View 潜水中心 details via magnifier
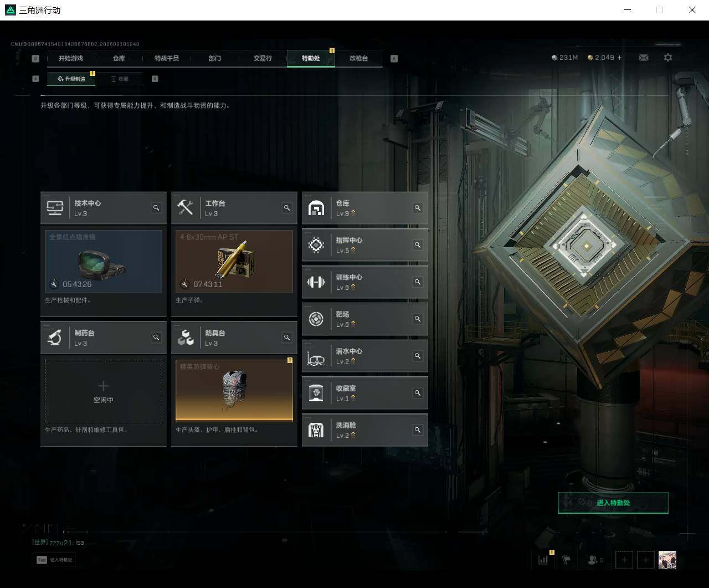This screenshot has width=709, height=588. click(418, 356)
